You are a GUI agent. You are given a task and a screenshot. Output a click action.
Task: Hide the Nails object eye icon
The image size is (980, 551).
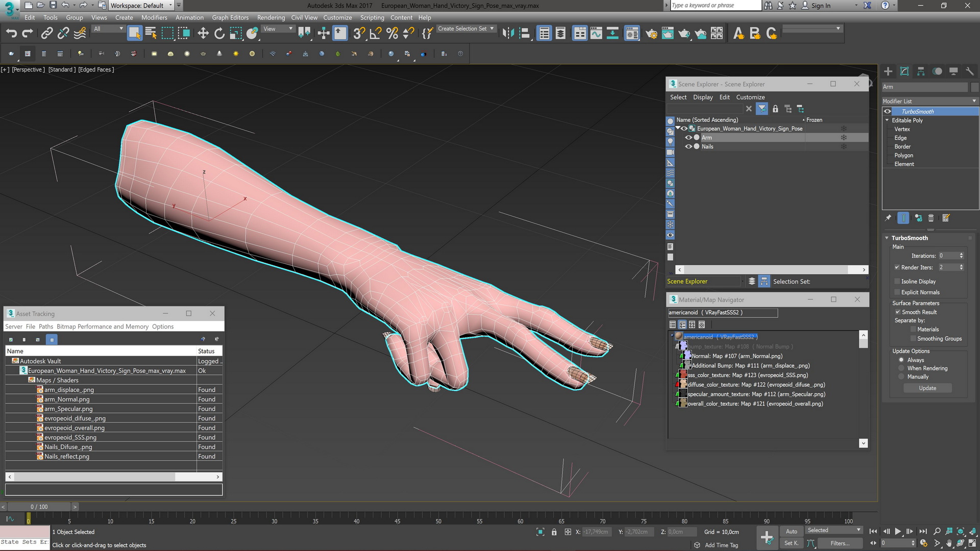click(x=688, y=146)
